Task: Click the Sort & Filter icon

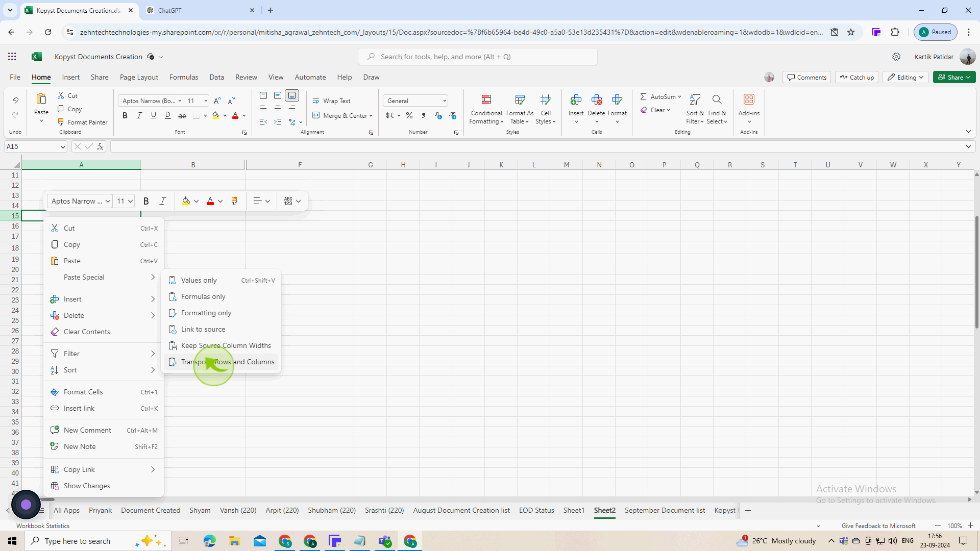Action: point(695,99)
